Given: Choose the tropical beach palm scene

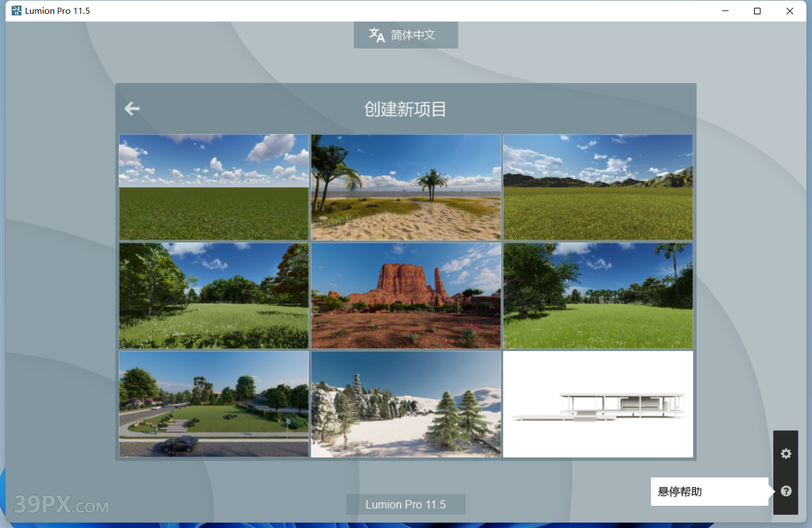Looking at the screenshot, I should [406, 187].
